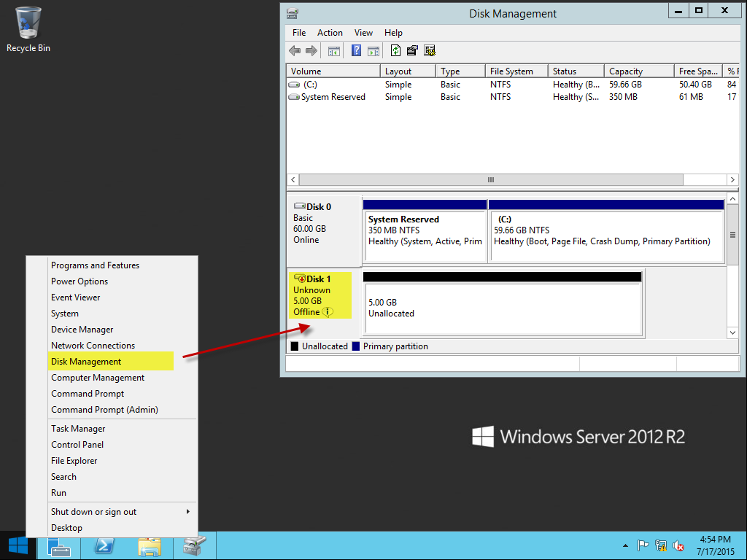The image size is (747, 560).
Task: Click the System Reserved volume drive icon
Action: 294,97
